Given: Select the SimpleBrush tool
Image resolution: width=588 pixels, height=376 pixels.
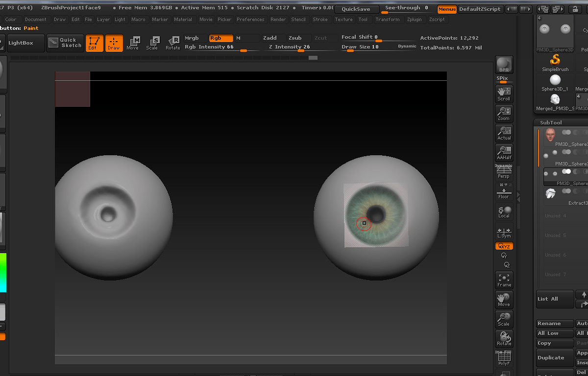Looking at the screenshot, I should coord(555,63).
